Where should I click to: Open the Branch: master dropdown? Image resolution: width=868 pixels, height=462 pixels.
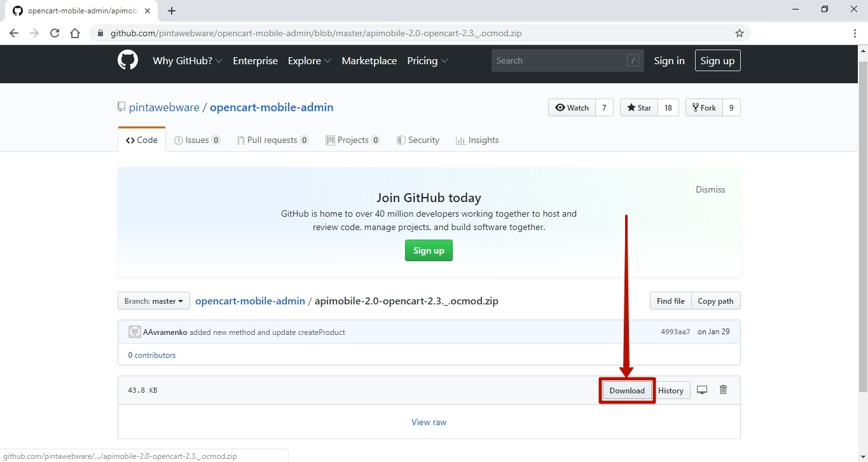(x=154, y=301)
